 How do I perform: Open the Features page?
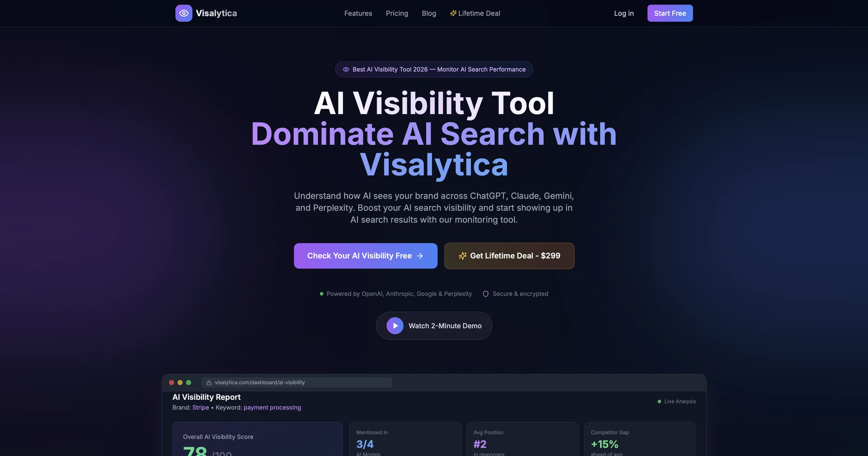[x=358, y=13]
